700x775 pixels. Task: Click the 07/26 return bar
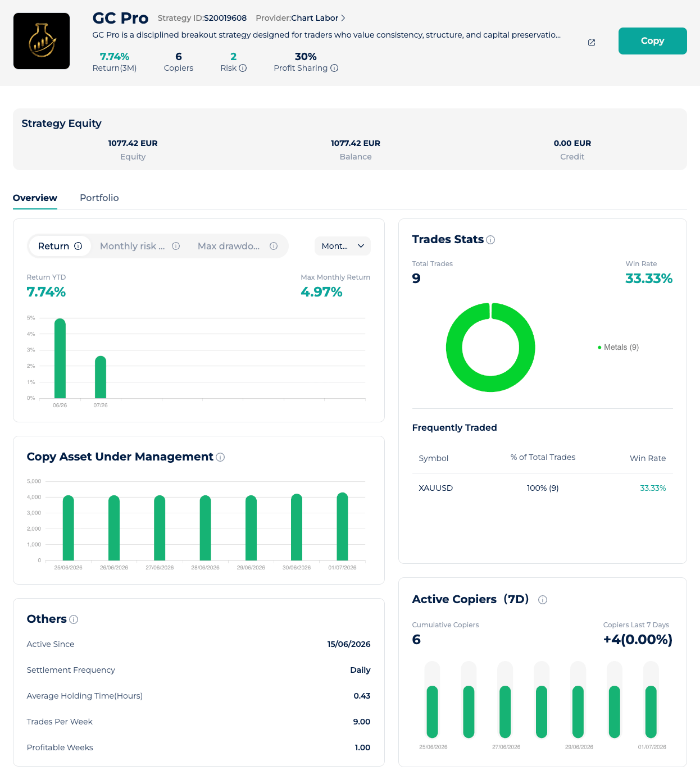click(101, 377)
